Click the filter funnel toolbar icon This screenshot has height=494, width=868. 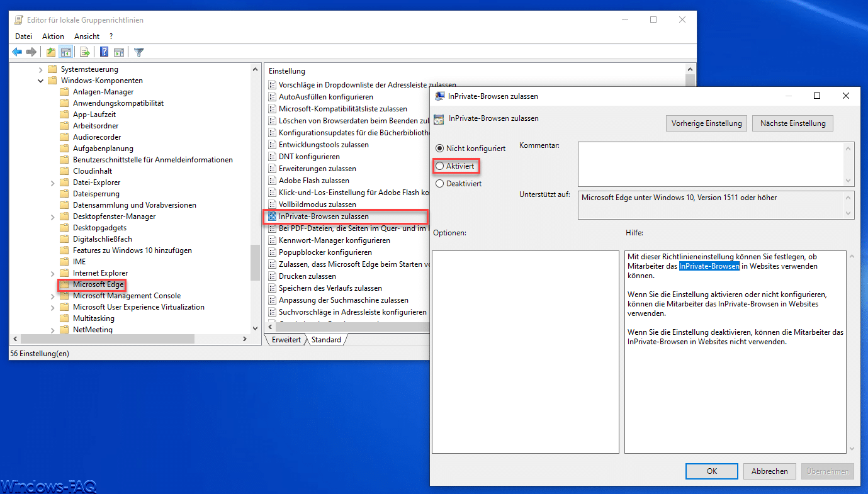pos(139,52)
